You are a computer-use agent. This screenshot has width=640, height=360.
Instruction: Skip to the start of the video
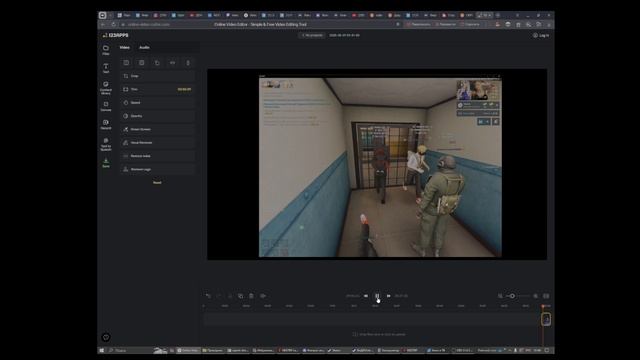366,296
